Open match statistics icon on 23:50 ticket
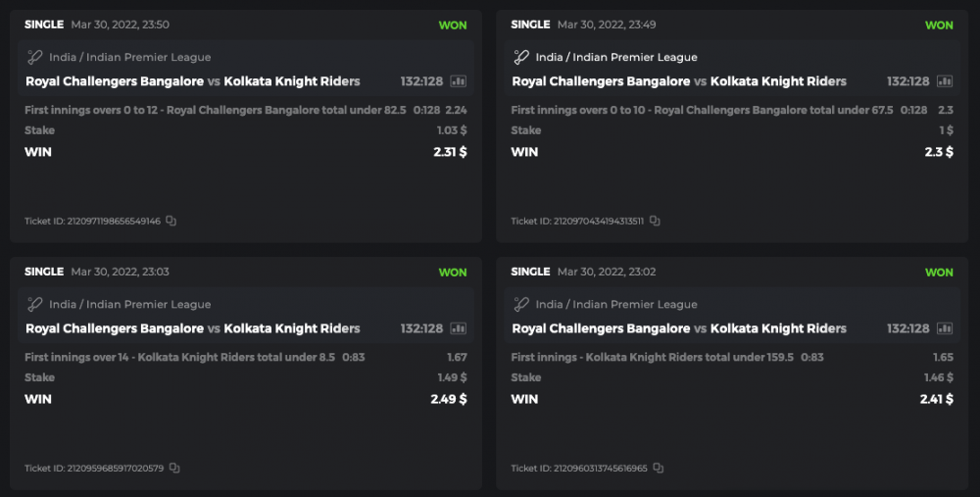Viewport: 980px width, 497px height. tap(459, 81)
